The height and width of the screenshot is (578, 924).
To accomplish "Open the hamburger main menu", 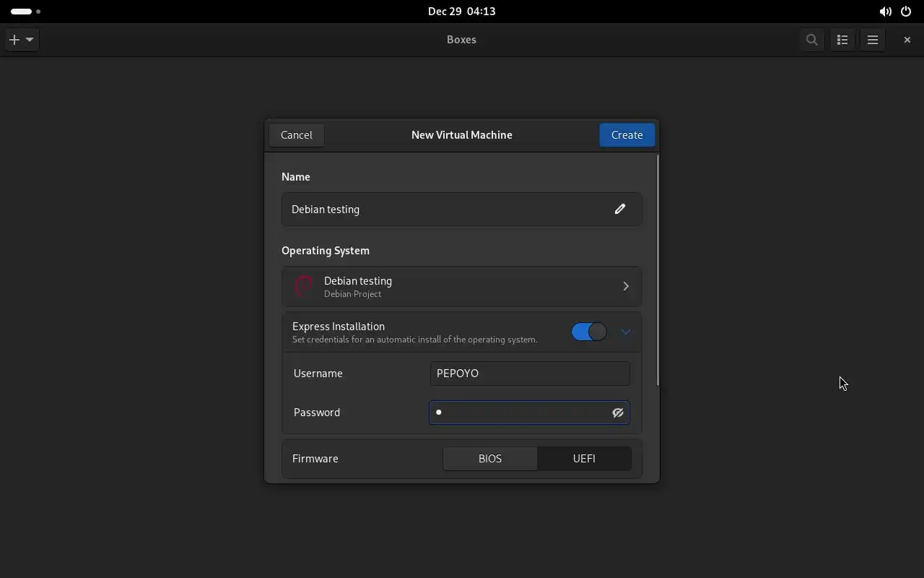I will click(x=873, y=40).
